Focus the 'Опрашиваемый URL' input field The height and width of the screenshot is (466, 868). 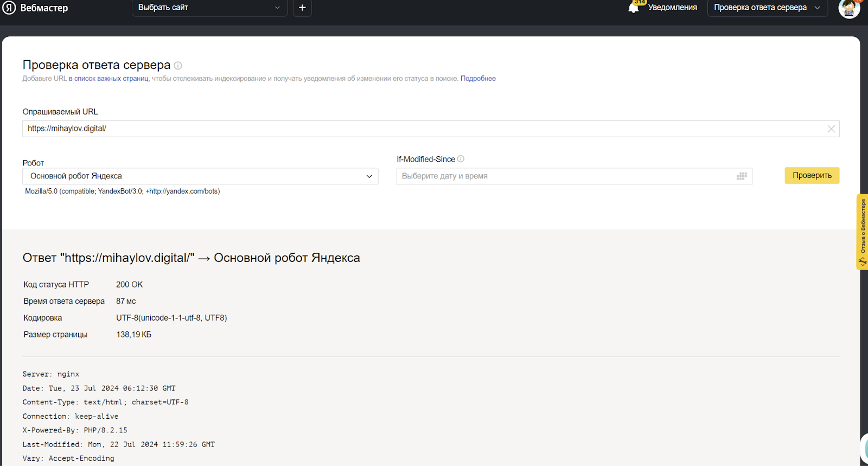coord(431,129)
